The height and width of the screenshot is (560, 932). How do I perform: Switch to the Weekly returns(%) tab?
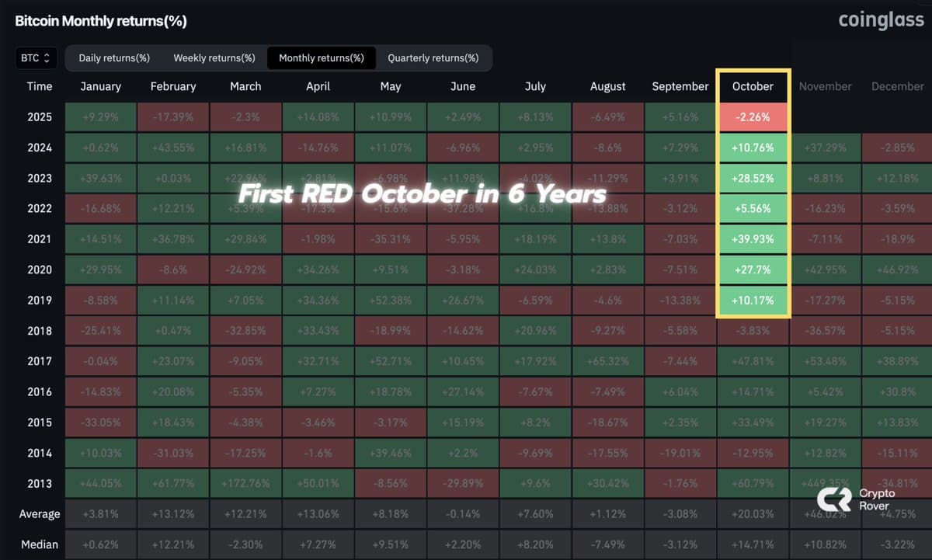click(214, 57)
